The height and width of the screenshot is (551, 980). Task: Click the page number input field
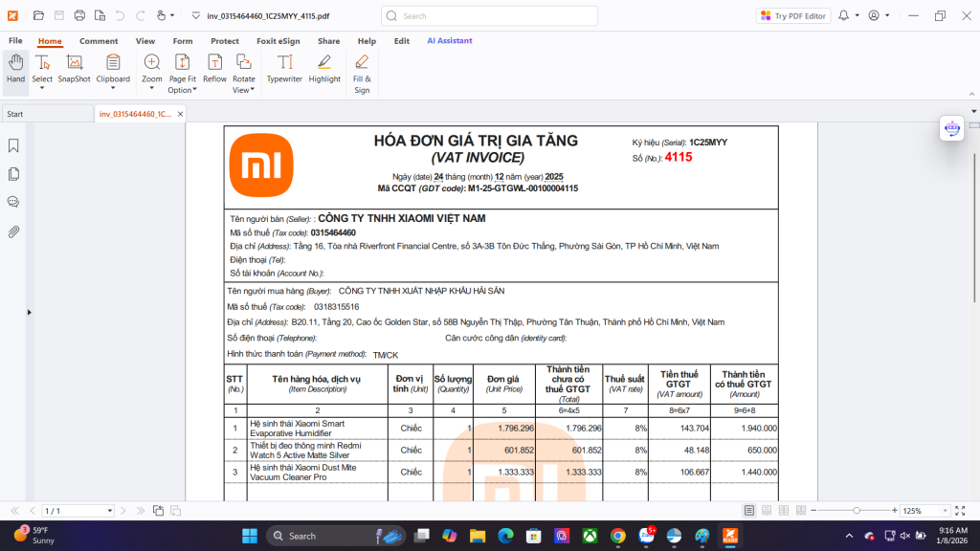click(x=77, y=511)
